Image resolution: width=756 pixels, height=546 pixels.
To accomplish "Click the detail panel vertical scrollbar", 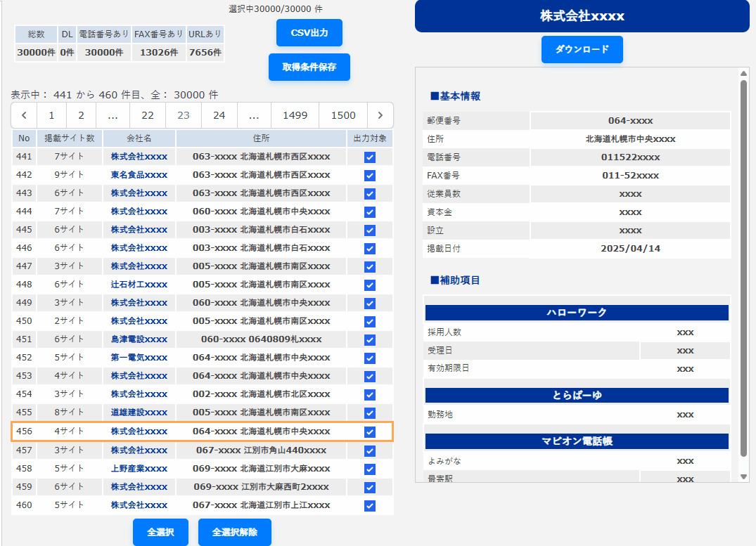I will [743, 267].
